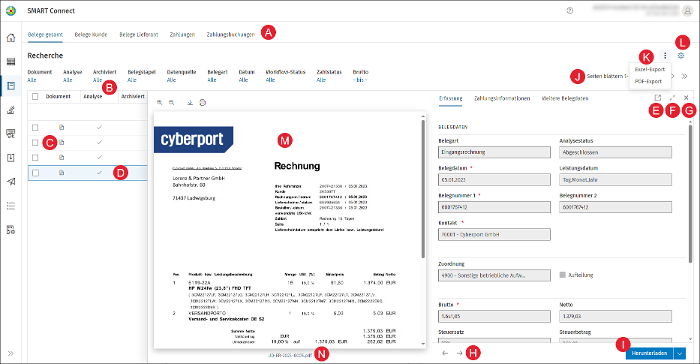Go to next results page arrow
The image size is (700, 364).
click(673, 76)
